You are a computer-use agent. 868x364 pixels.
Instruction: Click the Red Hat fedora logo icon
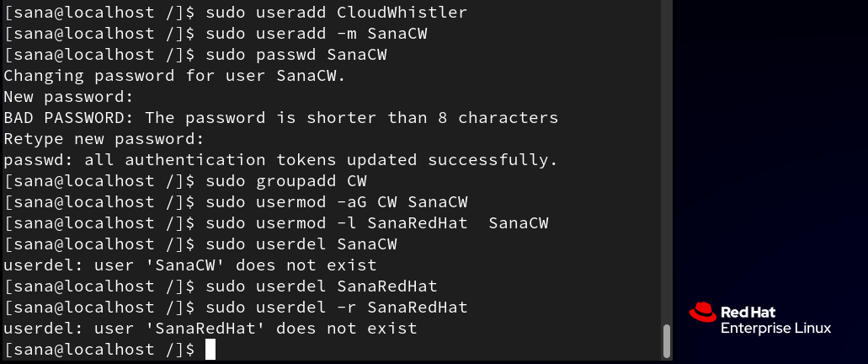tap(702, 312)
